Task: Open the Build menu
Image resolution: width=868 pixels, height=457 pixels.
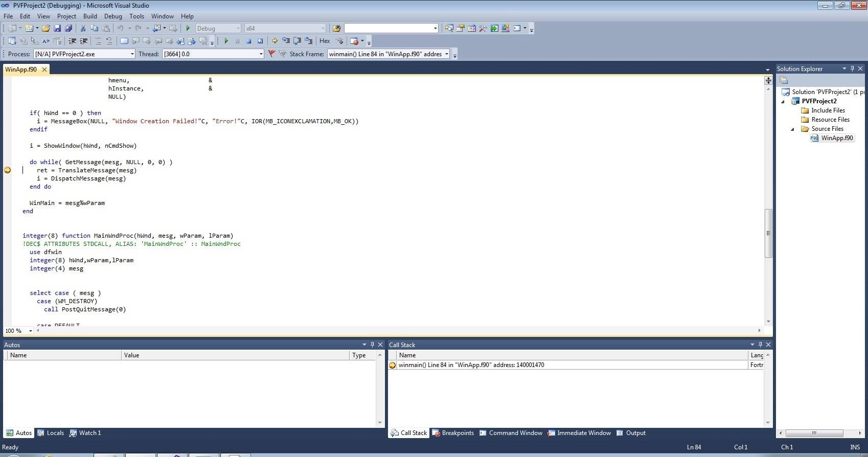Action: click(90, 16)
